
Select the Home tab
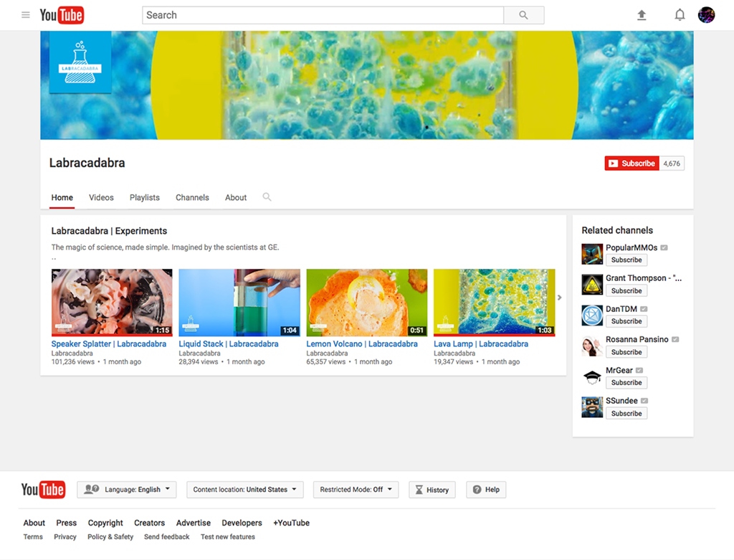tap(62, 198)
